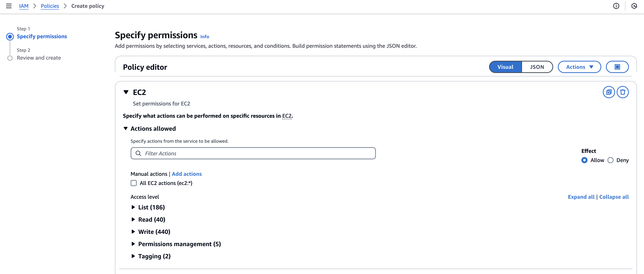The width and height of the screenshot is (644, 274).
Task: Expand the List (186) access level
Action: click(133, 207)
